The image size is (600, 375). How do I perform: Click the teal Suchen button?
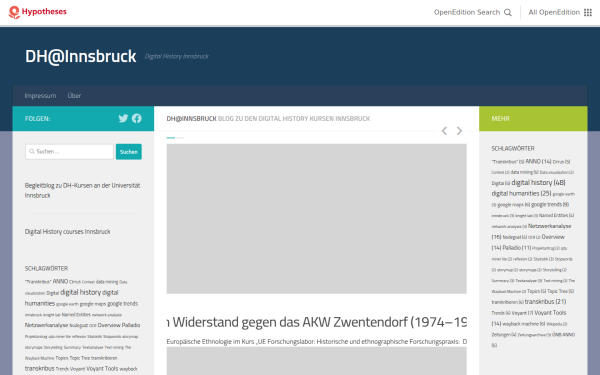129,152
